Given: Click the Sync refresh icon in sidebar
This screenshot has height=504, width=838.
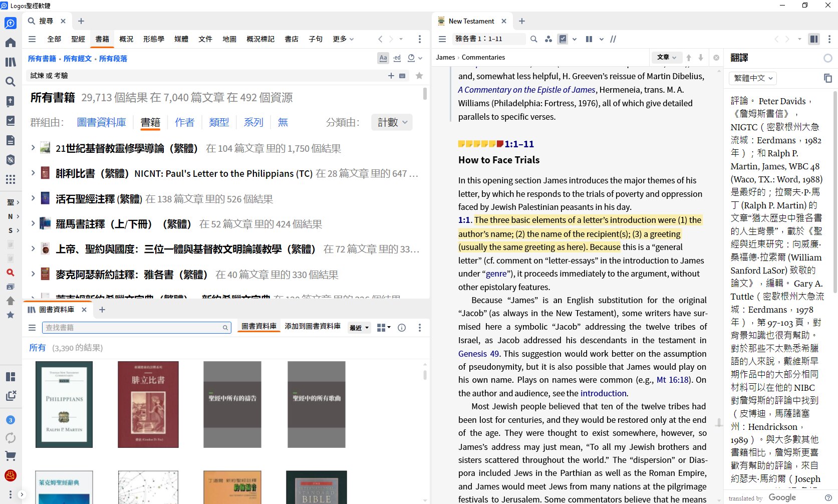Looking at the screenshot, I should click(10, 437).
